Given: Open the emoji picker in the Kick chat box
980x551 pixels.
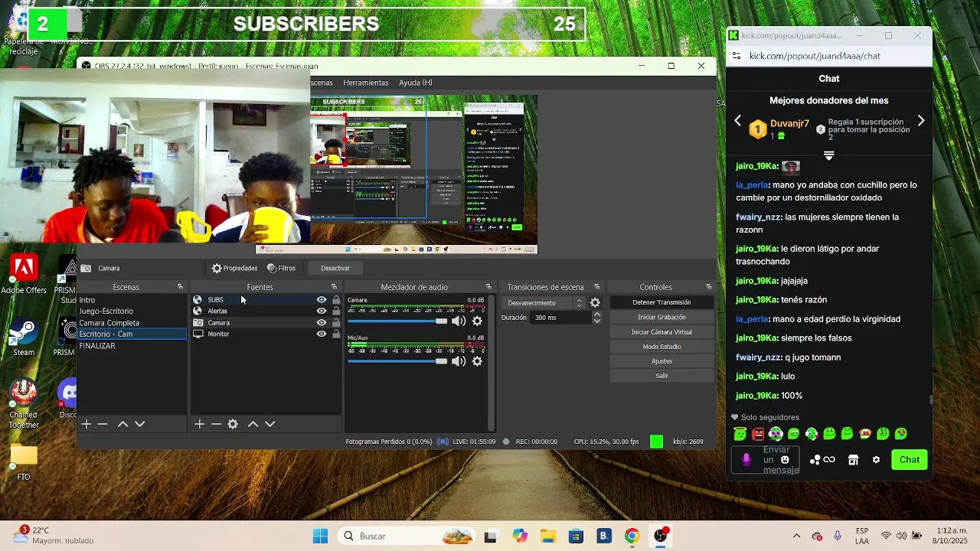Looking at the screenshot, I should (x=785, y=460).
